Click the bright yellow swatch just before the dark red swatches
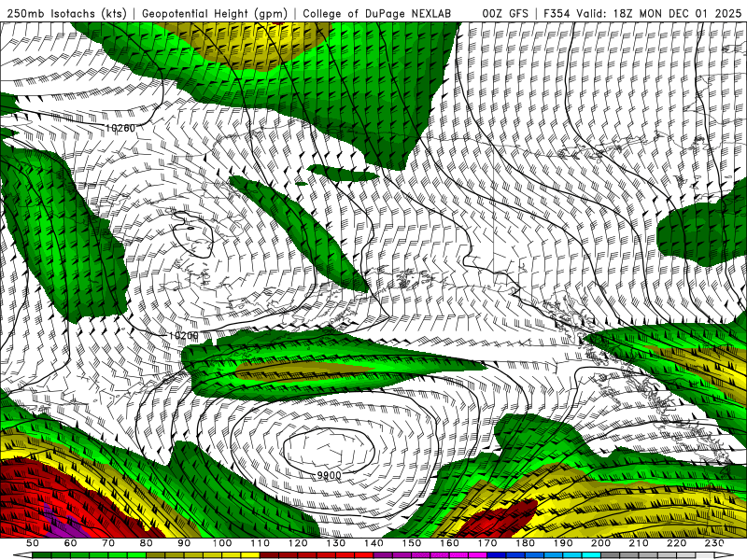This screenshot has width=747, height=560. (x=250, y=556)
